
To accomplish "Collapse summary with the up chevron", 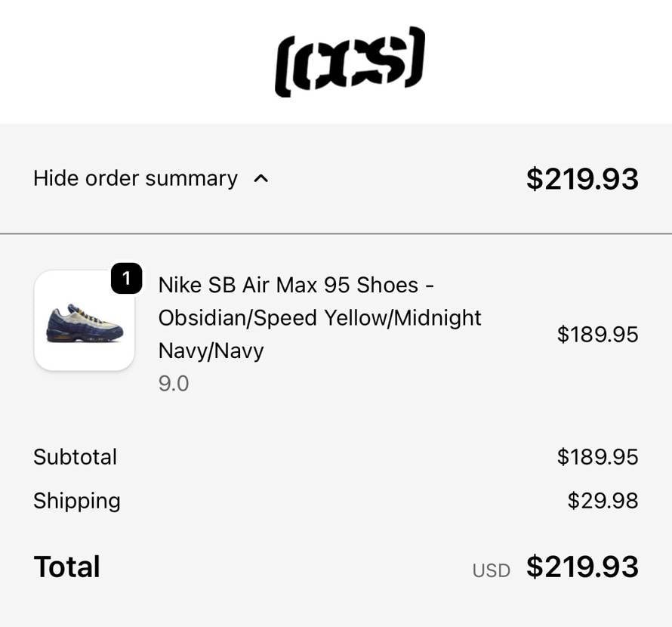I will tap(261, 179).
